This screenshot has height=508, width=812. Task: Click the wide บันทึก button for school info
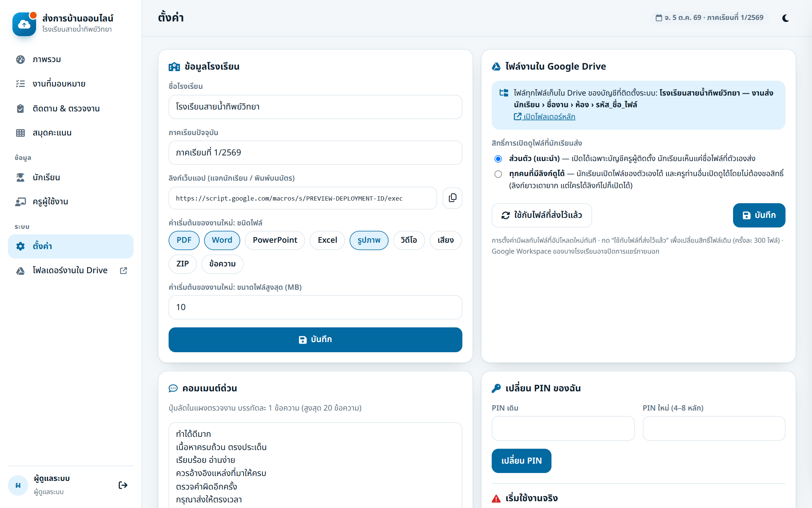click(x=315, y=339)
